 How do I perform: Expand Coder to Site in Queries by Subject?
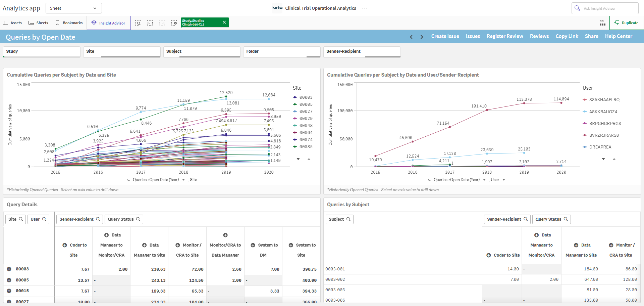[x=489, y=255]
